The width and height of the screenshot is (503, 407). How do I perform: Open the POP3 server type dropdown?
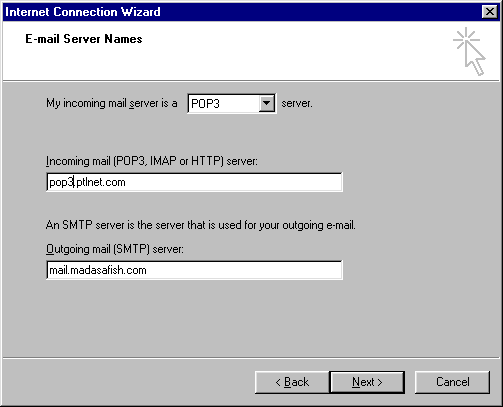point(232,104)
